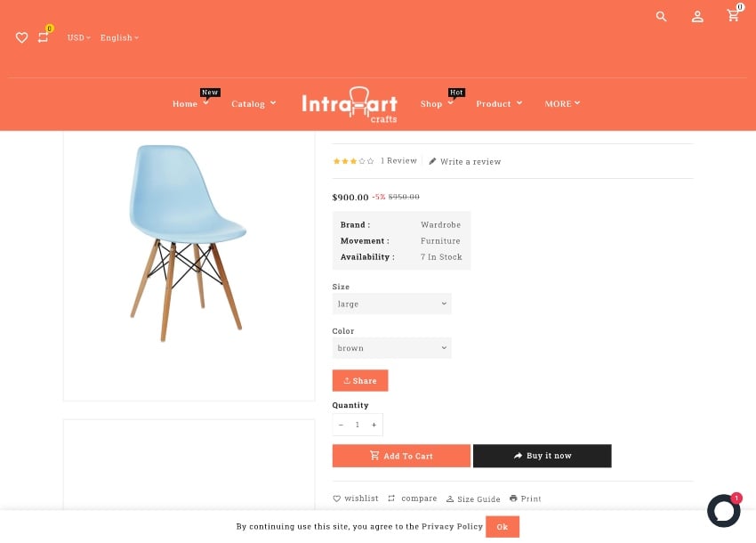Screen dimensions: 756x543
Task: Open the search magnifier icon
Action: [661, 16]
